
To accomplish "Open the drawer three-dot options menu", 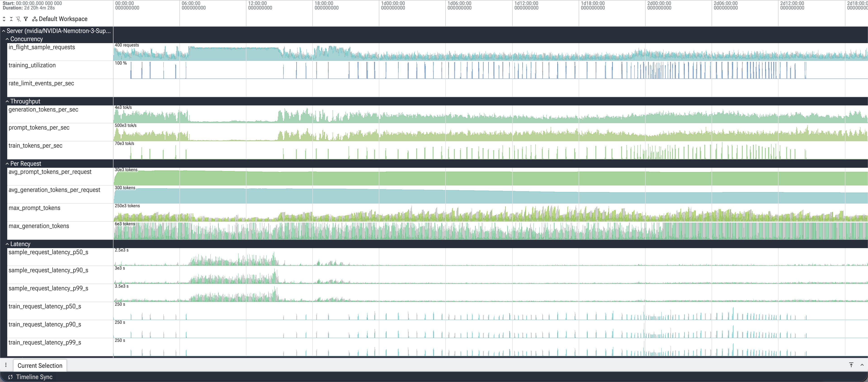I will tap(6, 365).
